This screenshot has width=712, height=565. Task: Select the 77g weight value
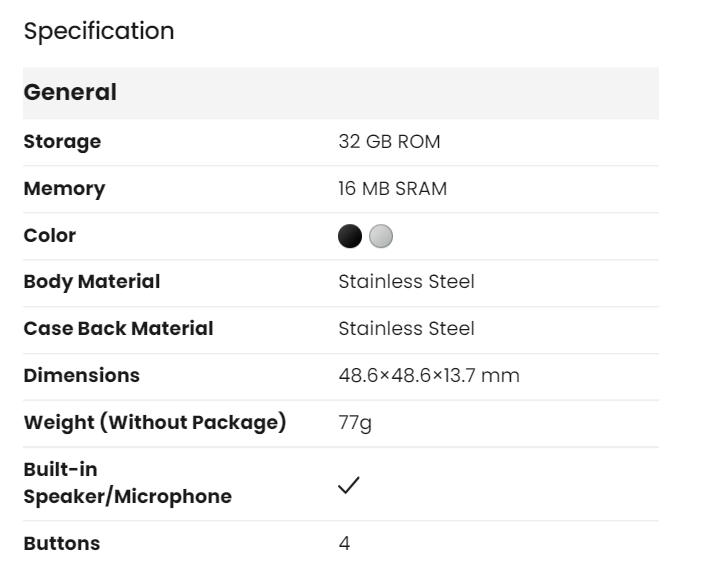[356, 423]
